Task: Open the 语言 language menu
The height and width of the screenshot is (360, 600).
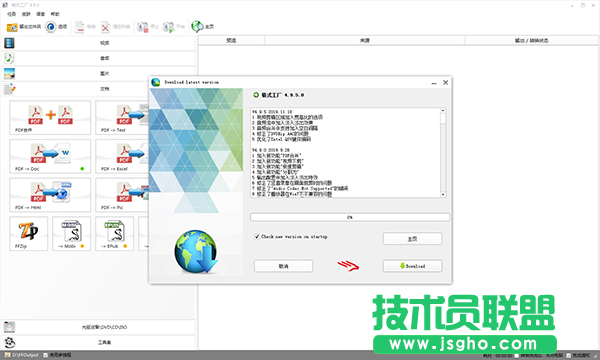Action: pyautogui.click(x=41, y=14)
